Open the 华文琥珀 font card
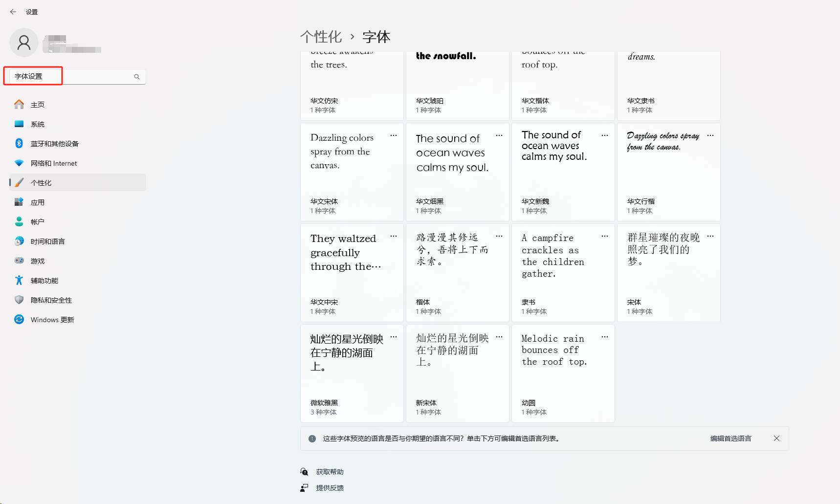The height and width of the screenshot is (504, 840). coord(458,86)
